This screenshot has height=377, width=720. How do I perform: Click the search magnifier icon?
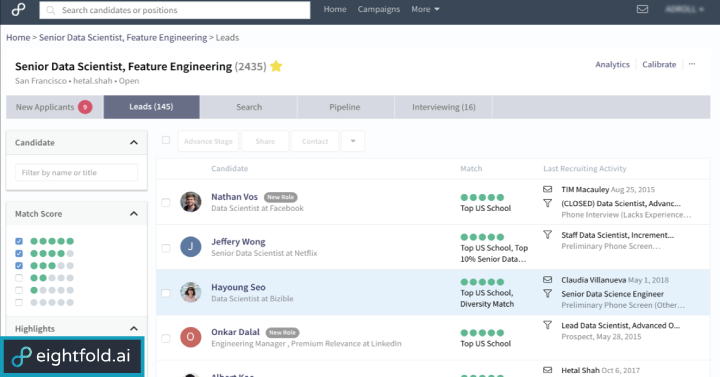pyautogui.click(x=51, y=10)
